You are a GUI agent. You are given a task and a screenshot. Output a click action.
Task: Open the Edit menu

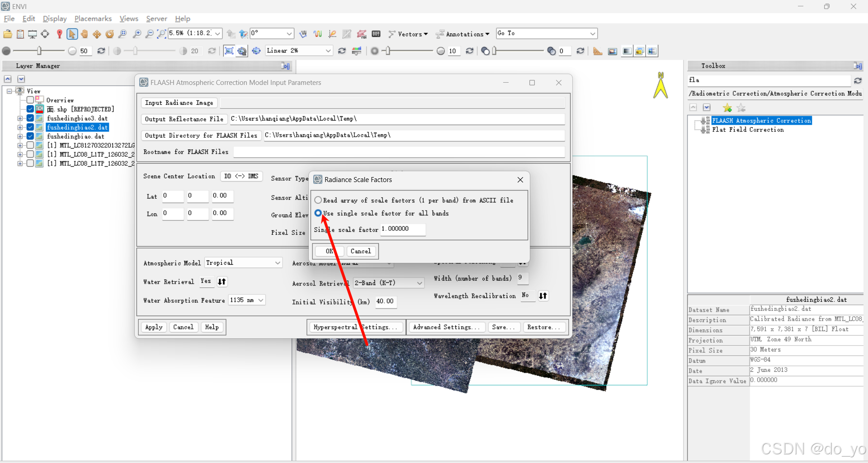[x=28, y=19]
